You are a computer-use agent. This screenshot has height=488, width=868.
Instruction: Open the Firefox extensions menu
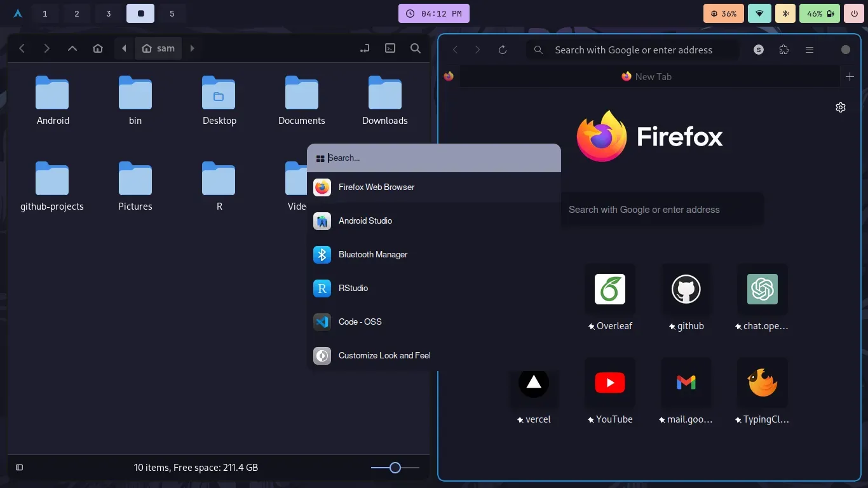[x=784, y=50]
